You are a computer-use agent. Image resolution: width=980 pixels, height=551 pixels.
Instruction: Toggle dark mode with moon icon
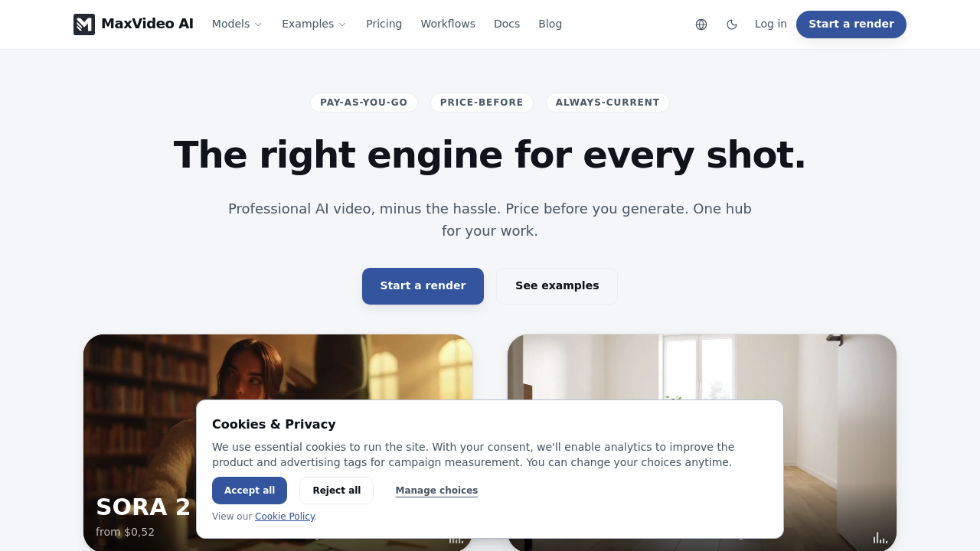pyautogui.click(x=732, y=24)
